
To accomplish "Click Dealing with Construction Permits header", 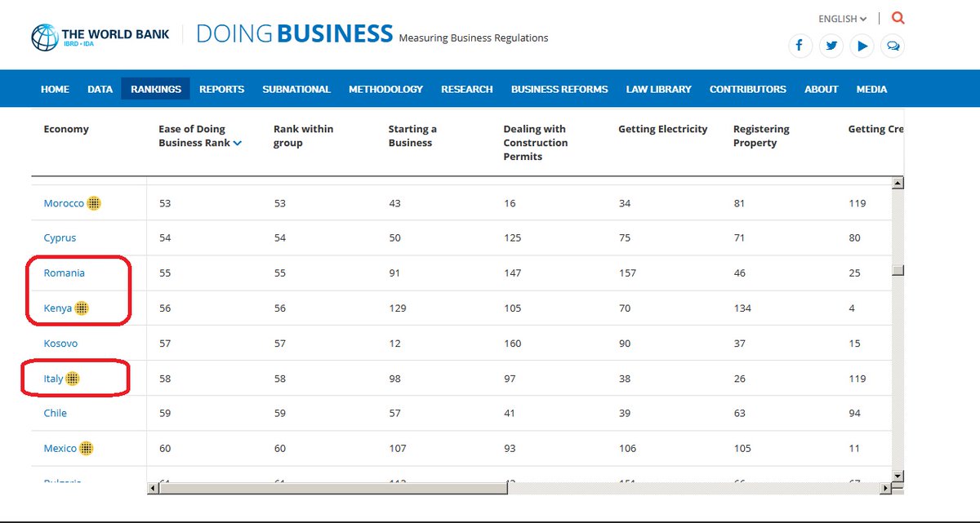I will point(536,143).
